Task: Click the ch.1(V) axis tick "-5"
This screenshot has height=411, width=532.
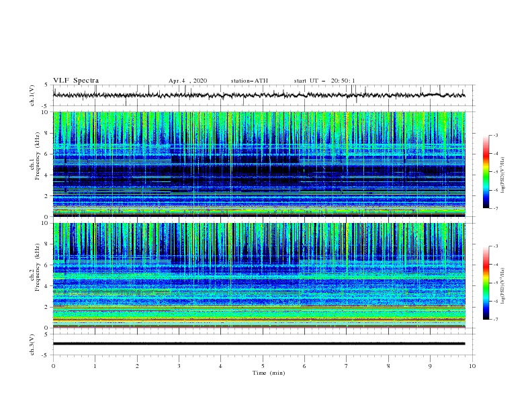Action: tap(46, 106)
